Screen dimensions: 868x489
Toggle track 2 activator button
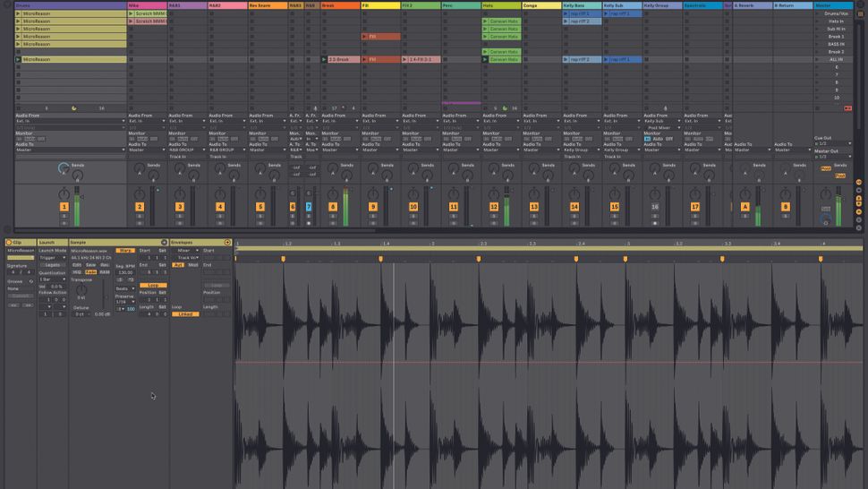140,207
